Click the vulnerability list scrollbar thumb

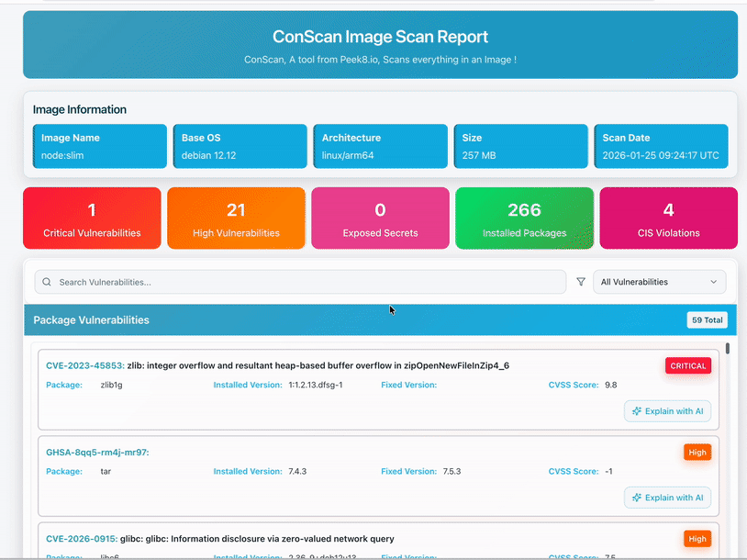tap(728, 348)
